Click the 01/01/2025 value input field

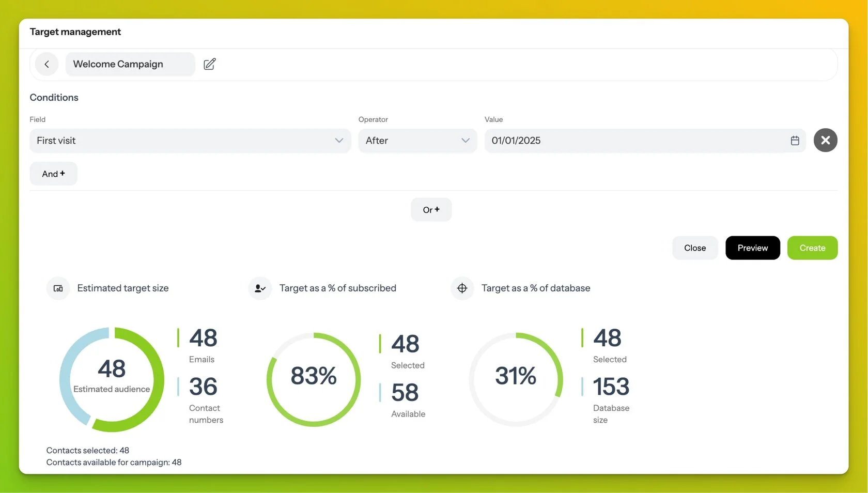point(634,141)
